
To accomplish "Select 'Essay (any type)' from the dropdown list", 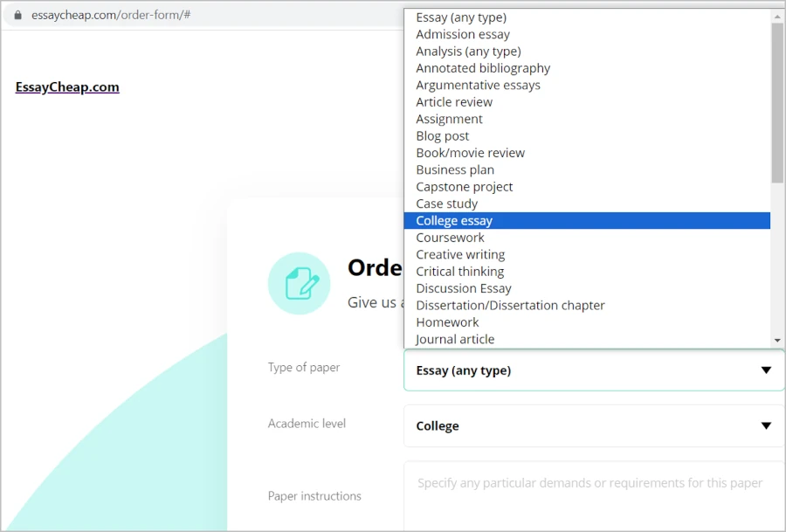I will coord(587,17).
